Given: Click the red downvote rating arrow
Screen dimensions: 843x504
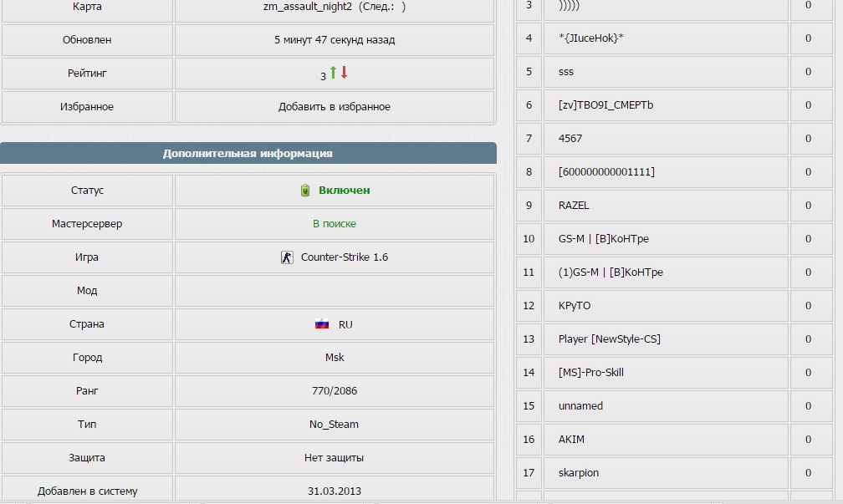Looking at the screenshot, I should (x=344, y=72).
